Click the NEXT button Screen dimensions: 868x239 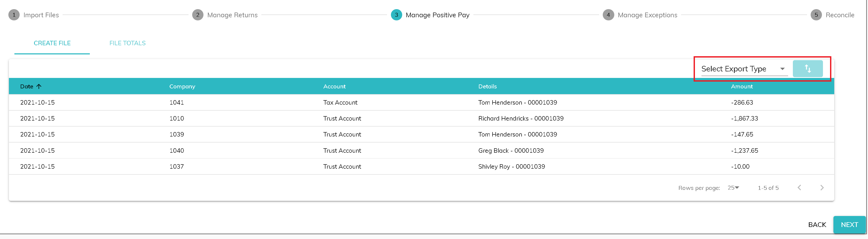click(x=849, y=225)
